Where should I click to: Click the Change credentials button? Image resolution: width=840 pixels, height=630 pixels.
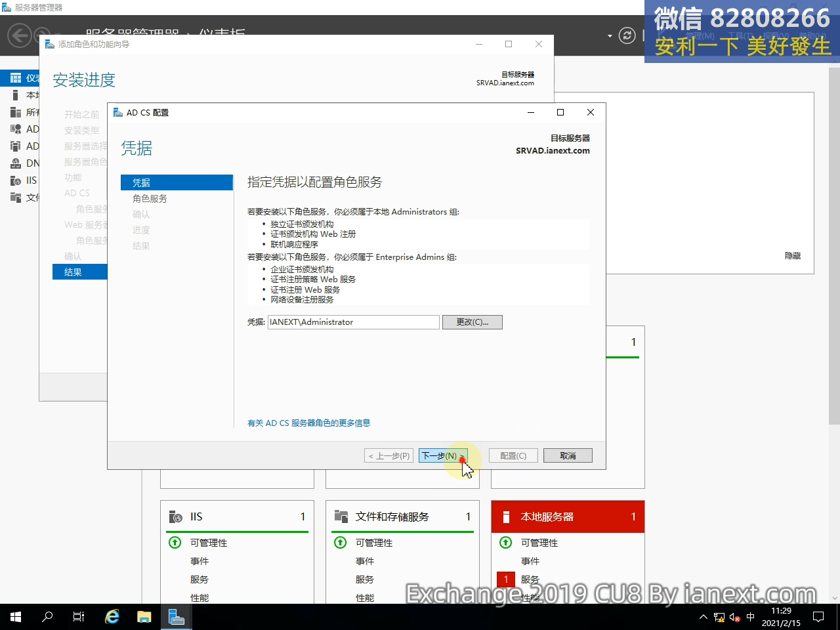click(472, 322)
